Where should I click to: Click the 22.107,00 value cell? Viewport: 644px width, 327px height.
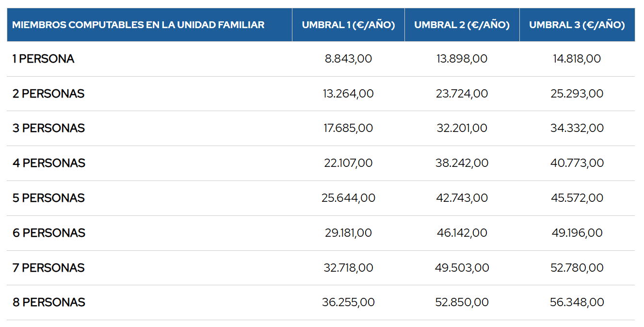[348, 163]
